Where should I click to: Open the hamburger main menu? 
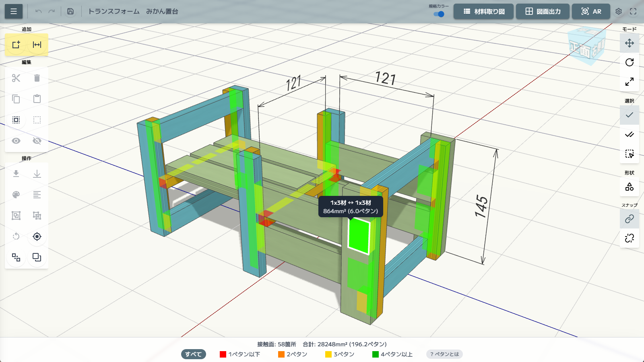(14, 11)
